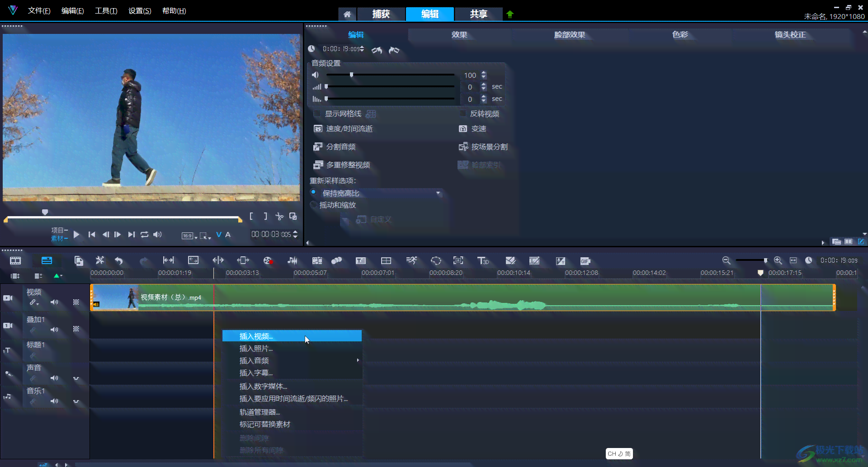This screenshot has height=467, width=868.
Task: Open the time remapping runner icon
Action: pyautogui.click(x=411, y=260)
